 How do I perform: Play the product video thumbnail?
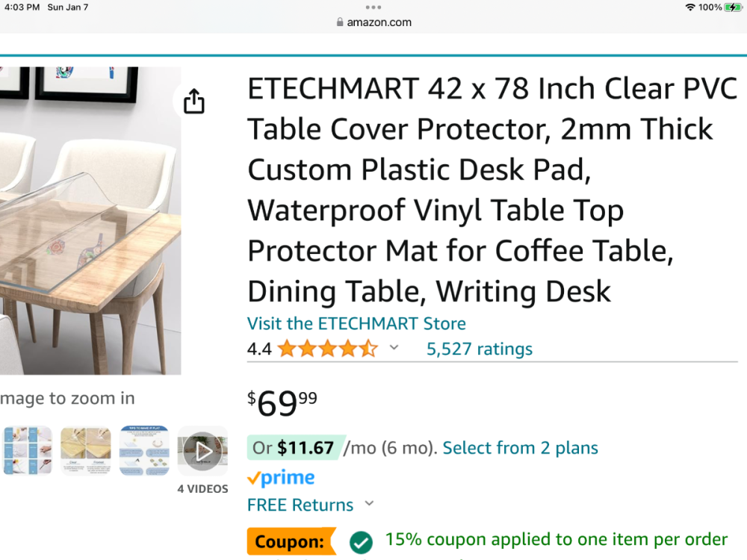tap(202, 451)
